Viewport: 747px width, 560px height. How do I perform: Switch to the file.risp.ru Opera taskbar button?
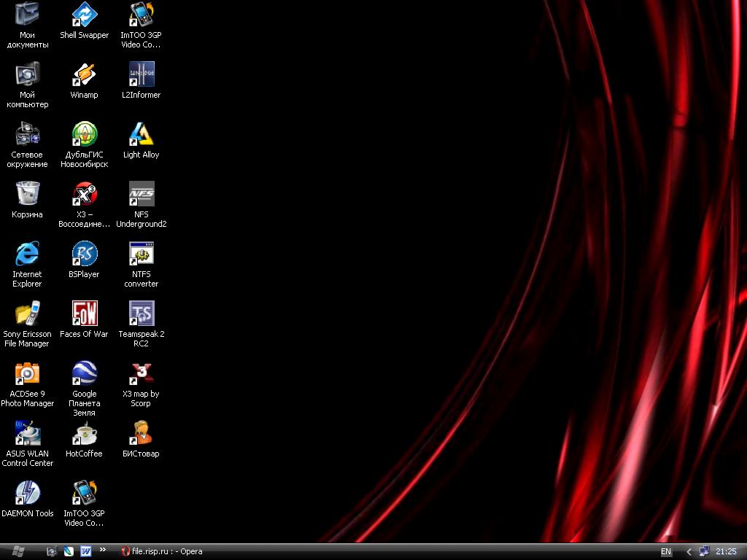pyautogui.click(x=162, y=551)
